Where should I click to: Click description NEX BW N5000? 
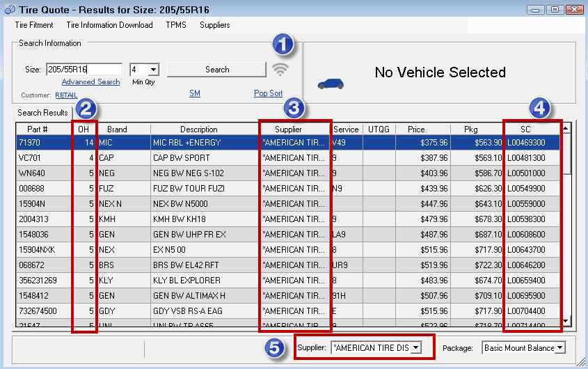point(180,204)
